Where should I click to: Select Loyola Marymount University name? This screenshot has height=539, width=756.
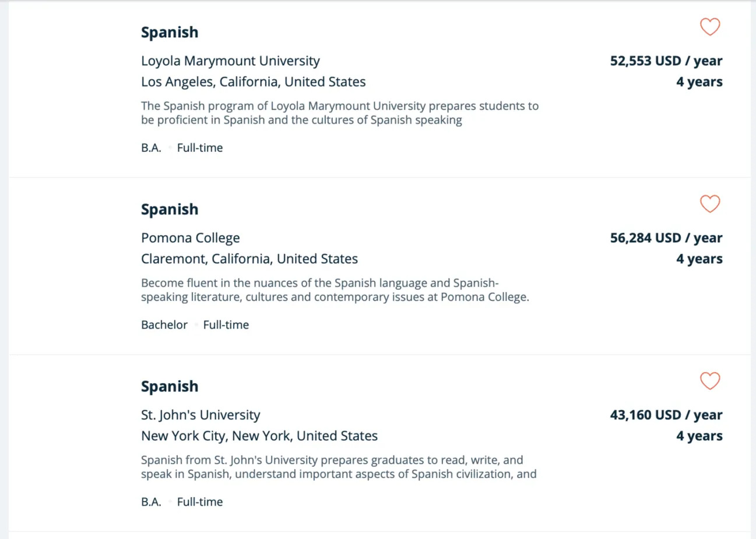[x=230, y=61]
